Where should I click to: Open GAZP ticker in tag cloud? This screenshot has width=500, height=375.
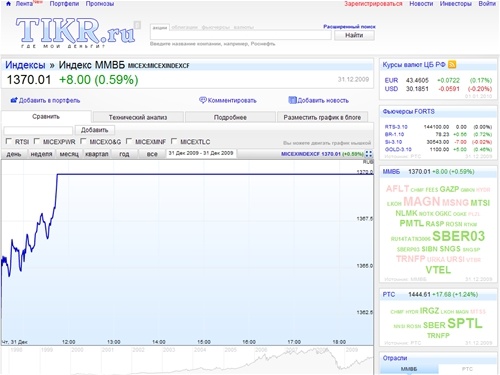point(449,189)
